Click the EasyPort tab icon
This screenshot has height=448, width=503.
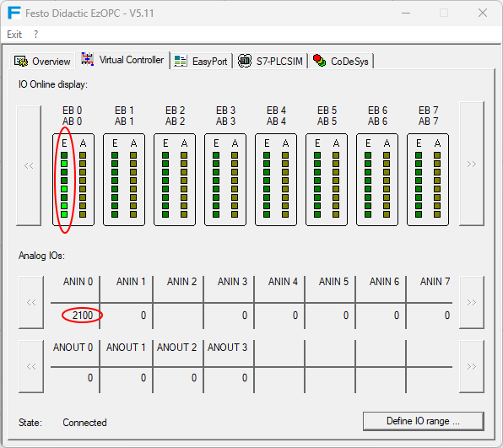[x=181, y=61]
